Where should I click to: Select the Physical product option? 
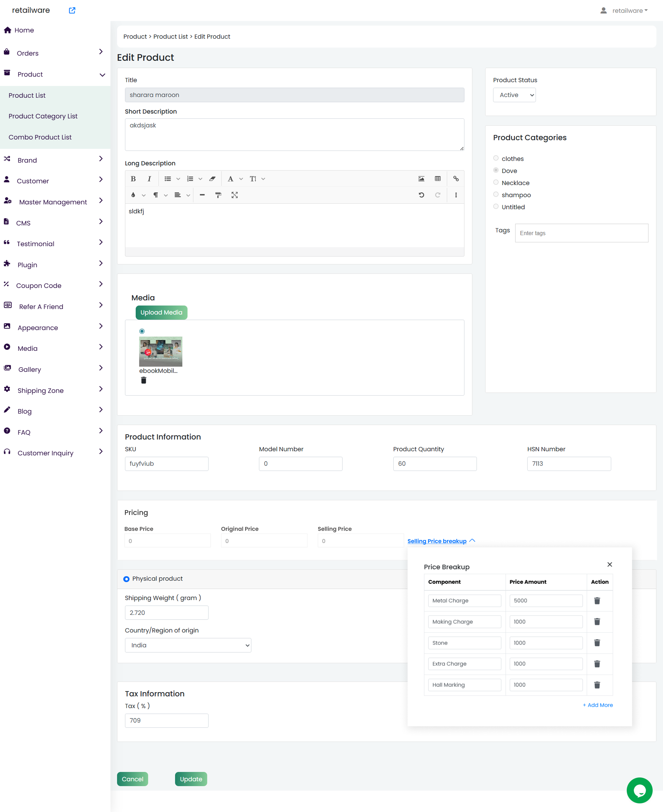pos(126,579)
